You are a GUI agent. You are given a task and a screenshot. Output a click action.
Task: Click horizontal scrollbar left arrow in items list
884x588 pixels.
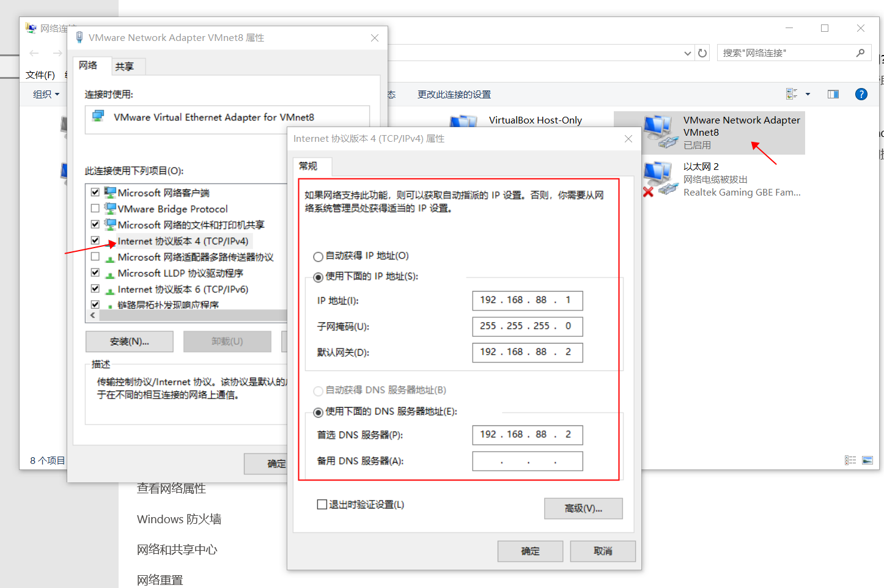[x=93, y=315]
